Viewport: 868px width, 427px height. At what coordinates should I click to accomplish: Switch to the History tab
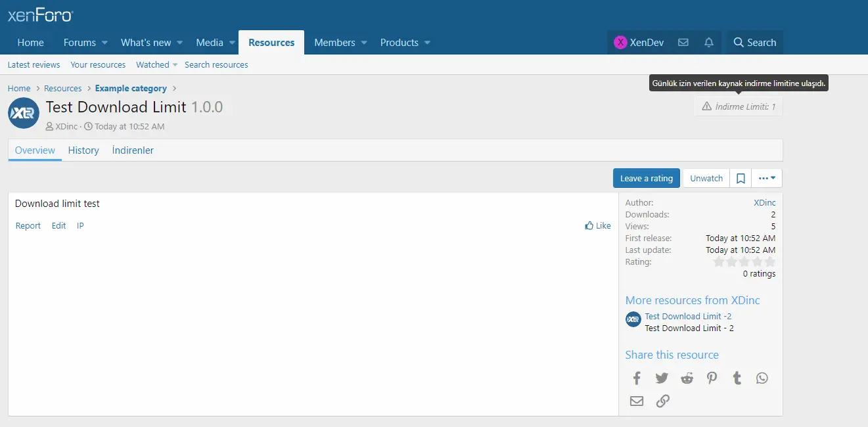point(83,150)
